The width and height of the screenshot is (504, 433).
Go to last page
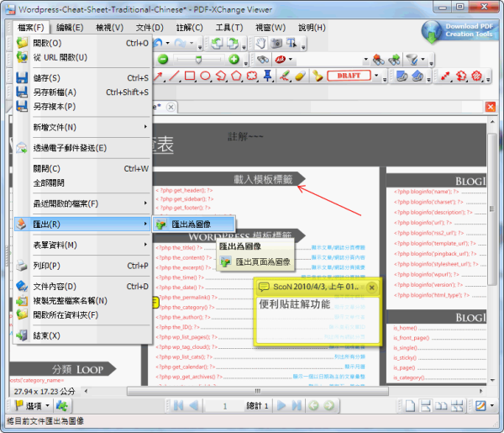(297, 405)
